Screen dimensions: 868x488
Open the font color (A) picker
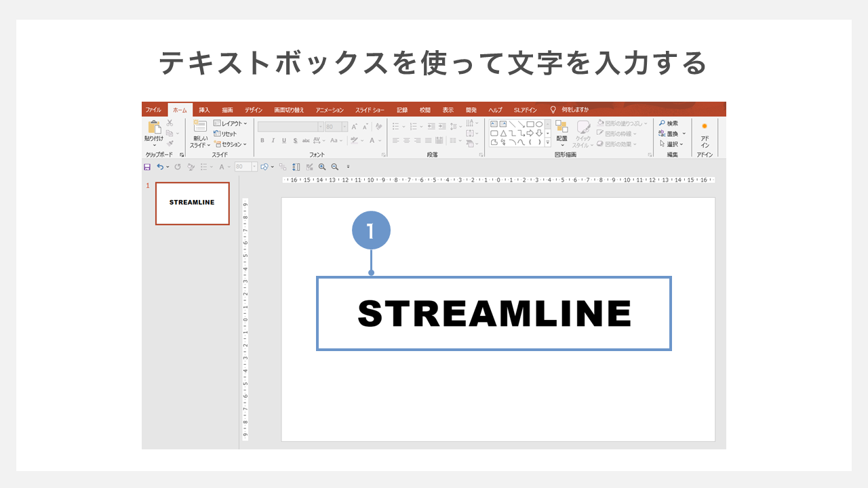point(375,140)
